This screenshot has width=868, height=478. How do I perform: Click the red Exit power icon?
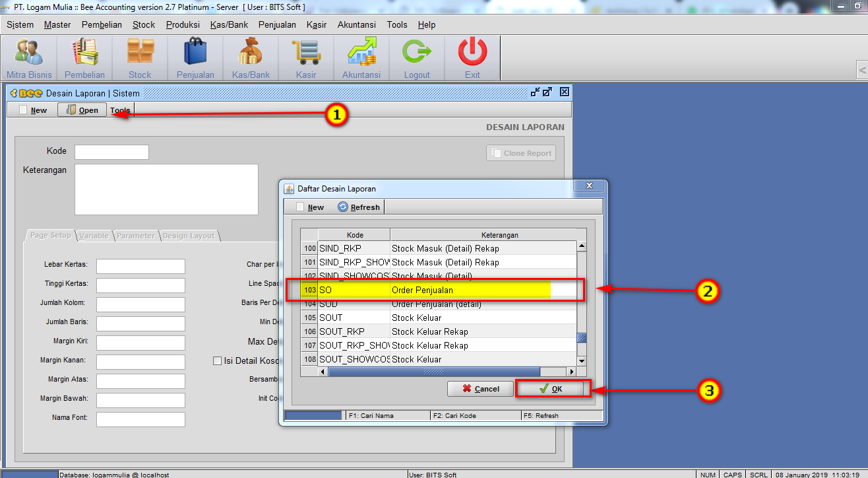click(472, 52)
